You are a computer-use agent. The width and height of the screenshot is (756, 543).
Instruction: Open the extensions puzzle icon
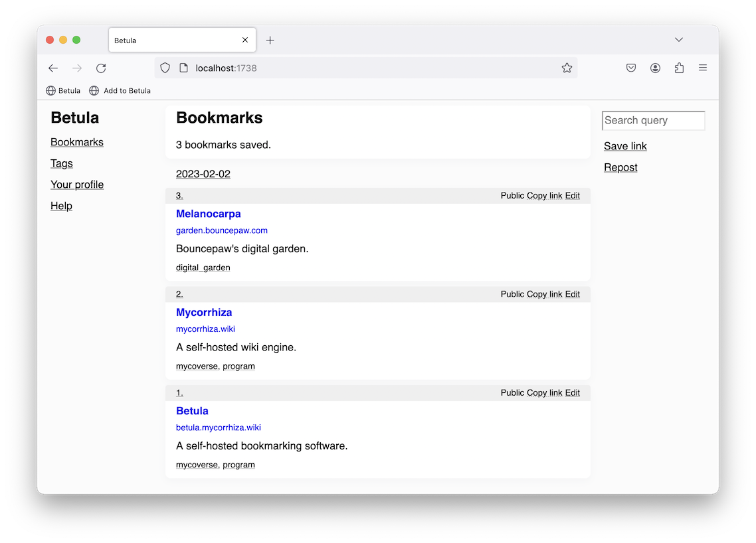pos(679,68)
